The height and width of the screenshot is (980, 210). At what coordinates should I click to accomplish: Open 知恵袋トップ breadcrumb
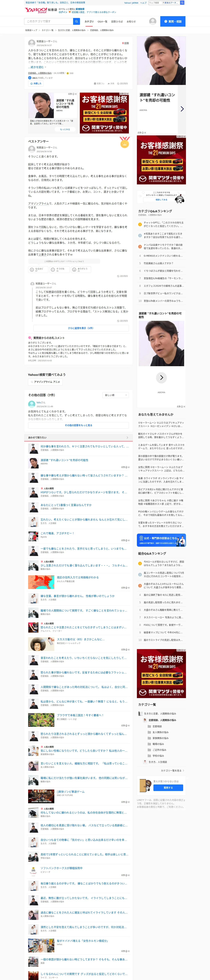(x=31, y=30)
